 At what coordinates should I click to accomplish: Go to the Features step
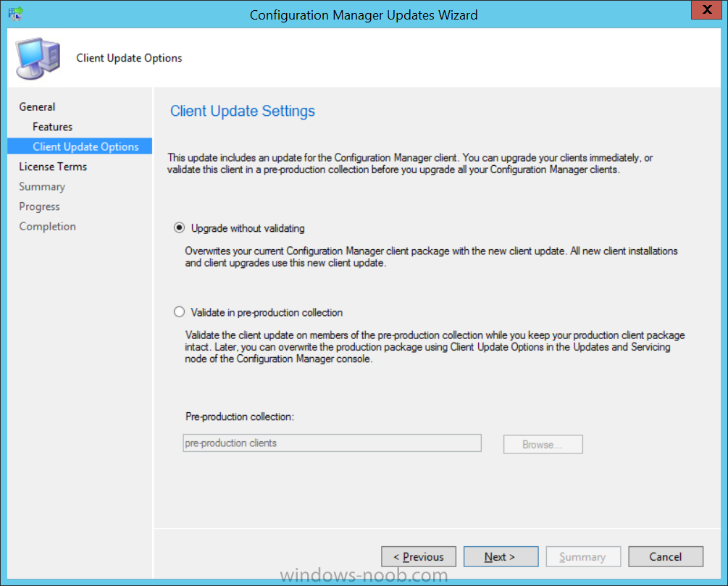coord(52,127)
